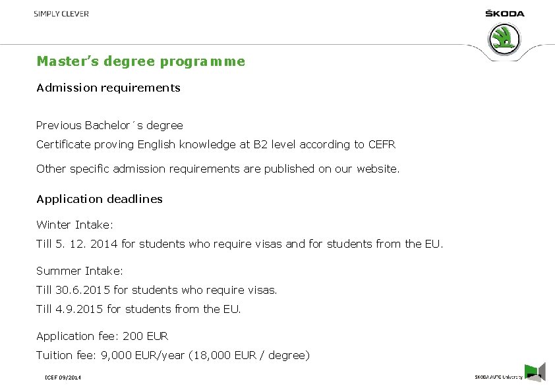Screen dimensions: 555x392
Task: Select the Master's degree programme title
Action: pos(140,61)
